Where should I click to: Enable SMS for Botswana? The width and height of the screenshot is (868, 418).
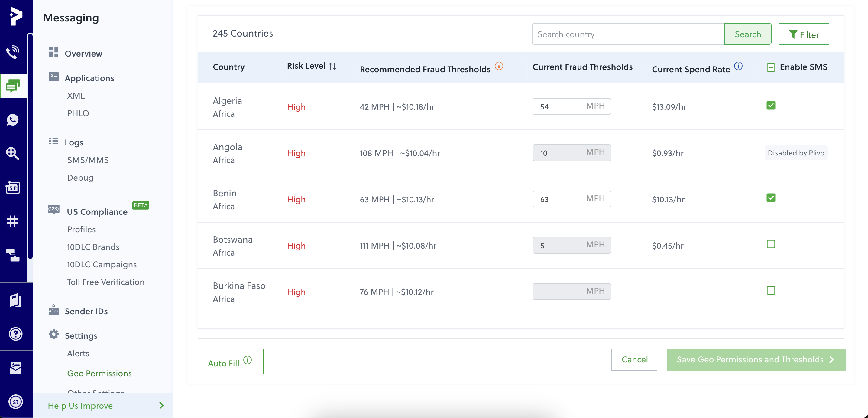point(771,244)
